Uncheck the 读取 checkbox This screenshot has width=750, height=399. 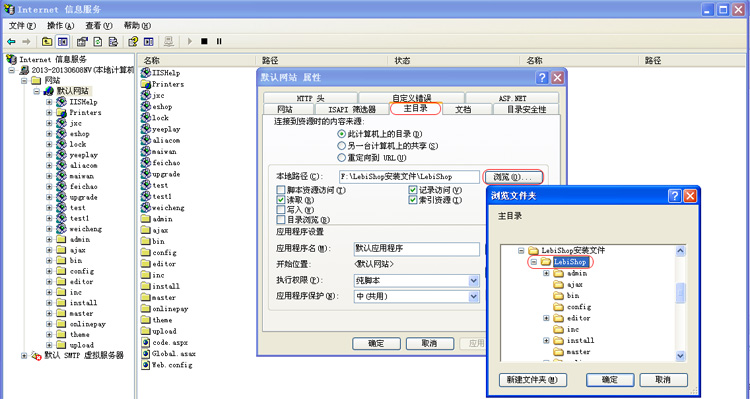281,200
